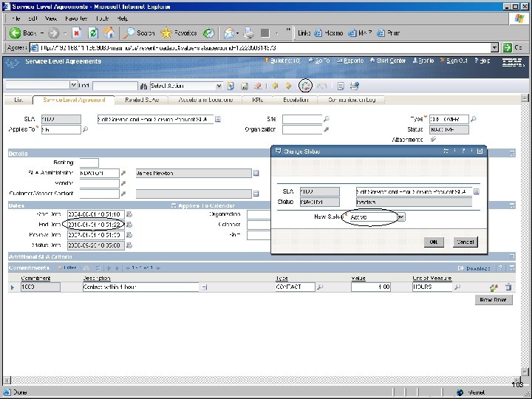The height and width of the screenshot is (399, 532).
Task: Switch to the Escalation tab
Action: click(296, 100)
